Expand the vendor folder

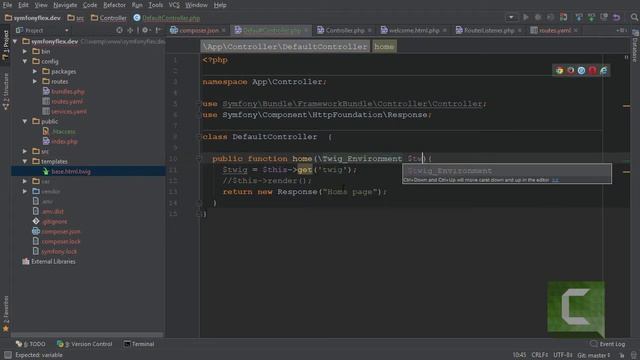point(25,191)
